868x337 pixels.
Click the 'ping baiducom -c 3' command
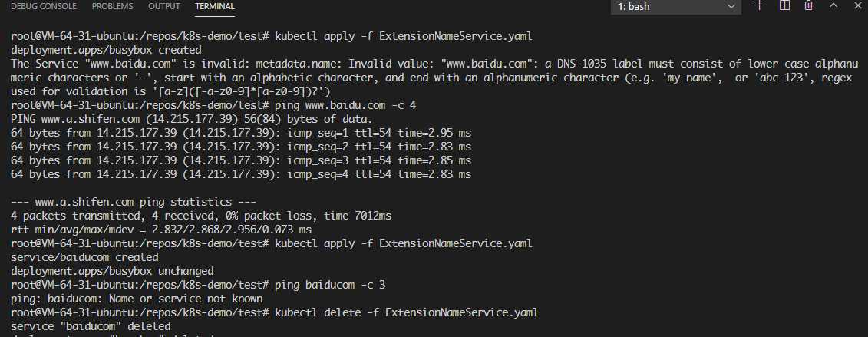coord(330,285)
